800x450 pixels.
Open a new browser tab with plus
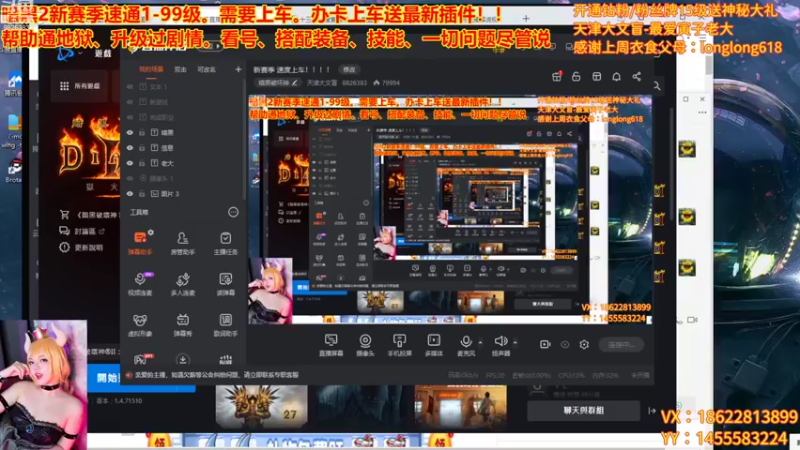point(526,19)
